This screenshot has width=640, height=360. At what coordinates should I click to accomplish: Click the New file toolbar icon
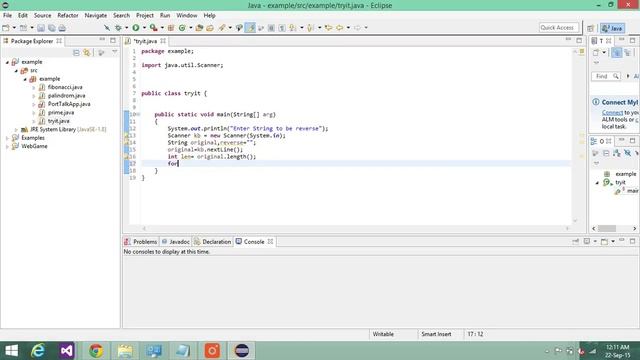pyautogui.click(x=6, y=28)
